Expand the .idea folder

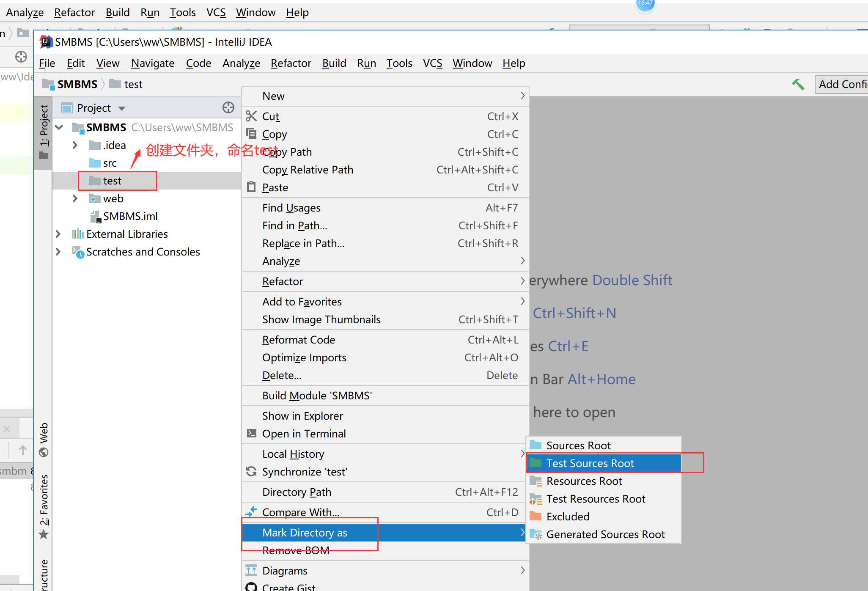tap(75, 145)
